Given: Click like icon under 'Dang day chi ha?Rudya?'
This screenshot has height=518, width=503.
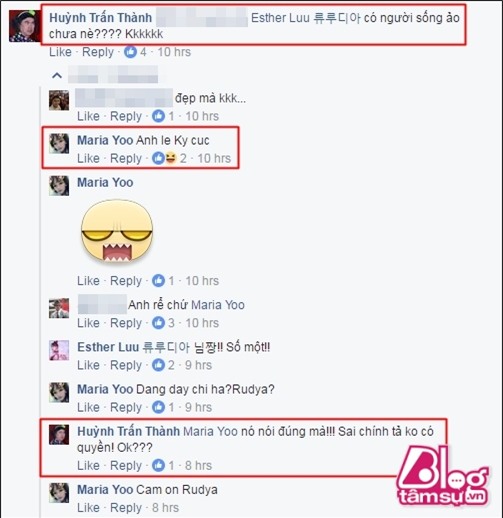Looking at the screenshot, I should (158, 407).
